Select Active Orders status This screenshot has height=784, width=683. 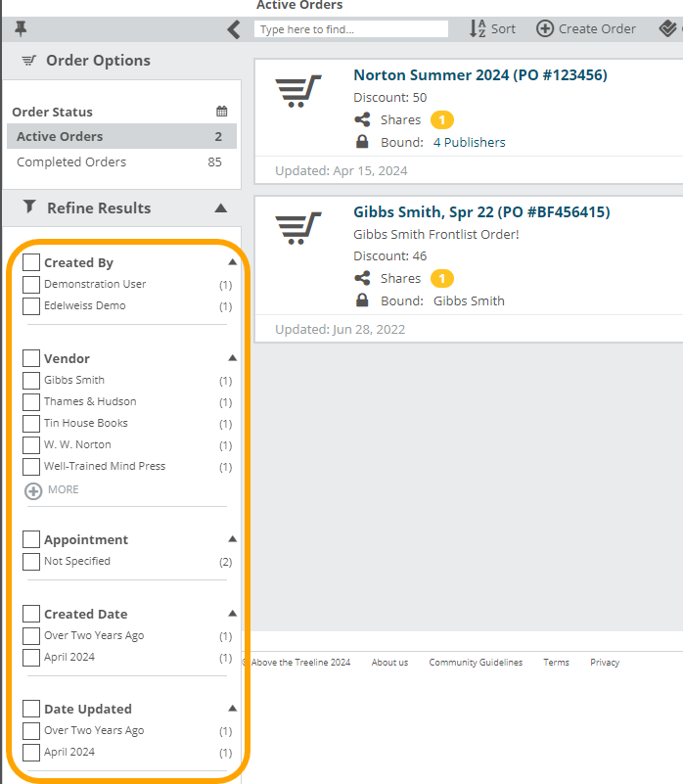[60, 137]
